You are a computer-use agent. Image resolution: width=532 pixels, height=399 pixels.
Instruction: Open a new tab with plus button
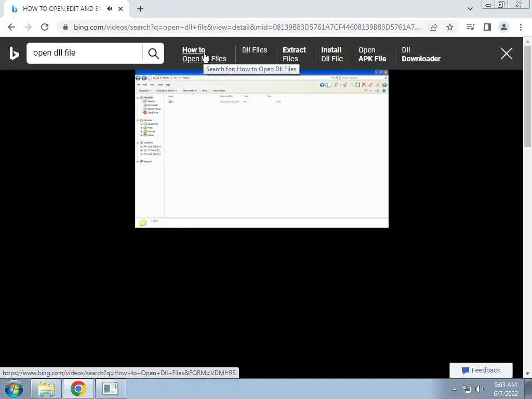point(140,9)
